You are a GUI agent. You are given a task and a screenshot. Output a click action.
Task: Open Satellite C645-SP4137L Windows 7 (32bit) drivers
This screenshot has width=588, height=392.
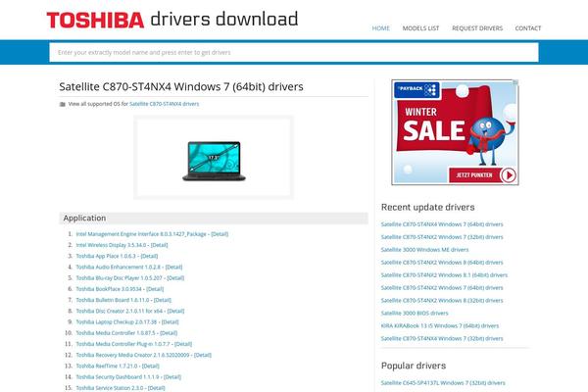tap(443, 383)
